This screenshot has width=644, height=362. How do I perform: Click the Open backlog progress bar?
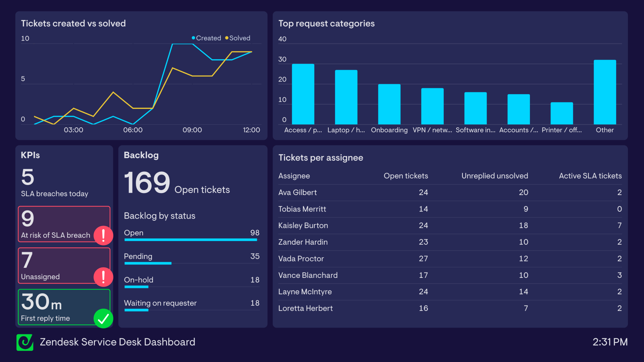[x=191, y=240]
